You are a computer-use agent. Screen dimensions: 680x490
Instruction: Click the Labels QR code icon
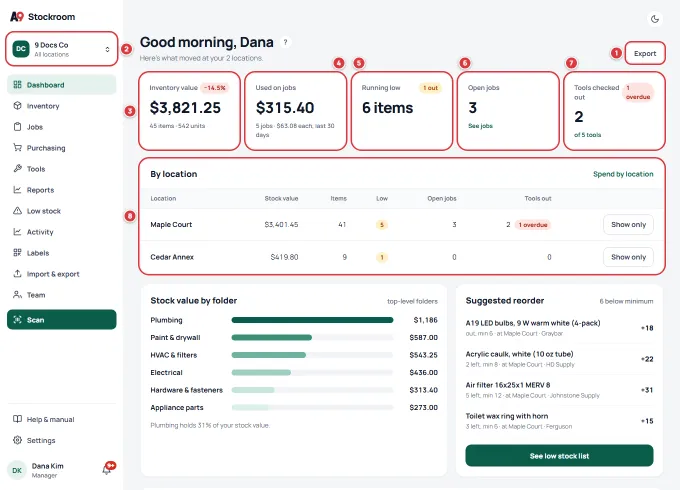click(x=17, y=253)
